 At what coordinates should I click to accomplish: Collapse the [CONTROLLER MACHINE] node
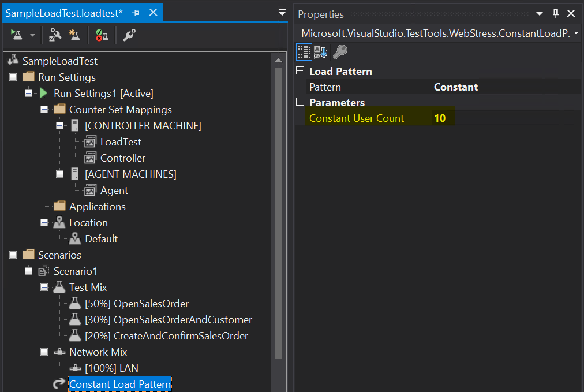coord(59,126)
